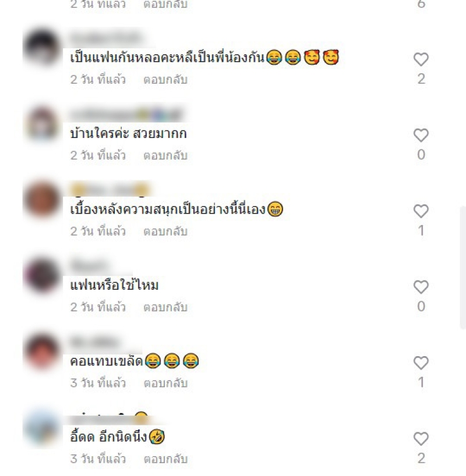Viewport: 466px width, 476px height.
Task: Like the comment 'เบื้องหลังความสนุกเป็นอย่างนี้นี่เอง'
Action: pos(421,211)
